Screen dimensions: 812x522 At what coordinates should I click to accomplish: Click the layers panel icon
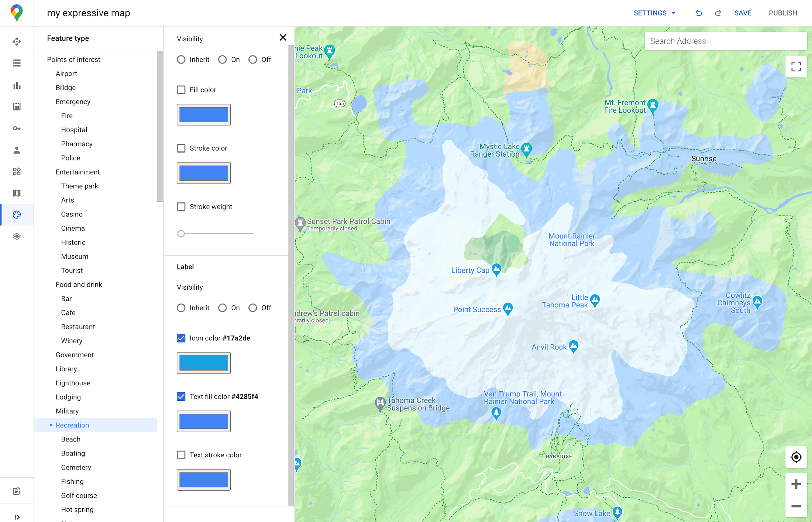(x=16, y=236)
